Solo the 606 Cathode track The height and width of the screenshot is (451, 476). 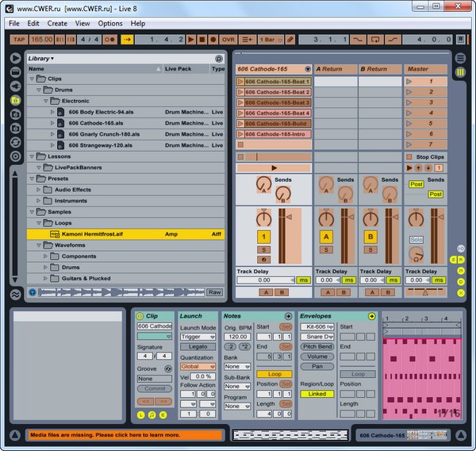coord(263,249)
